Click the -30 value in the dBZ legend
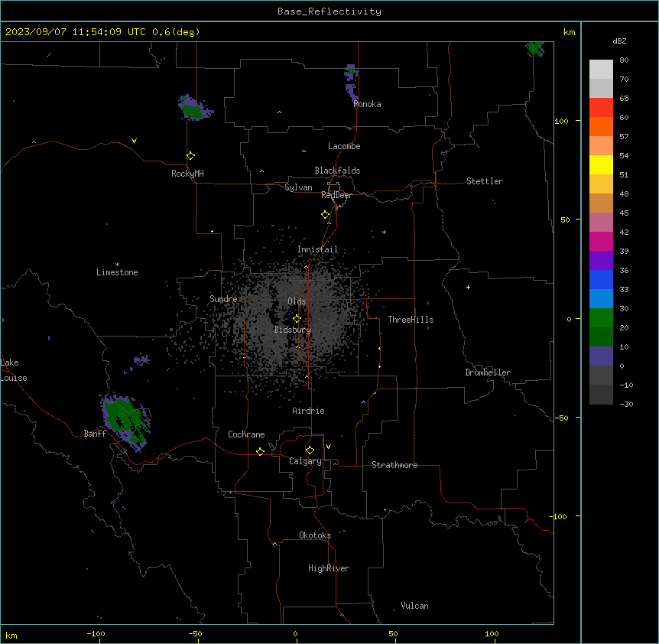 626,405
